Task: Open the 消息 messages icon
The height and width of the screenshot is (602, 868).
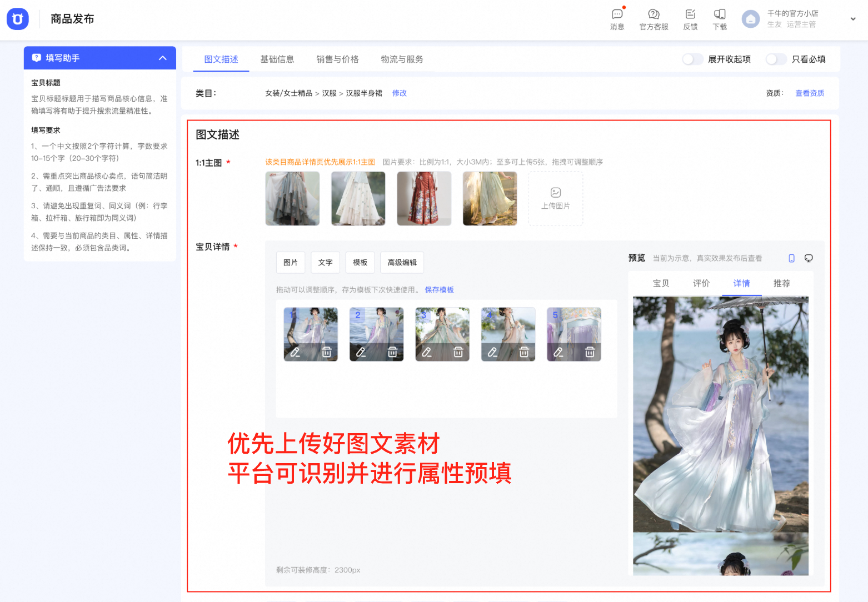Action: 617,15
